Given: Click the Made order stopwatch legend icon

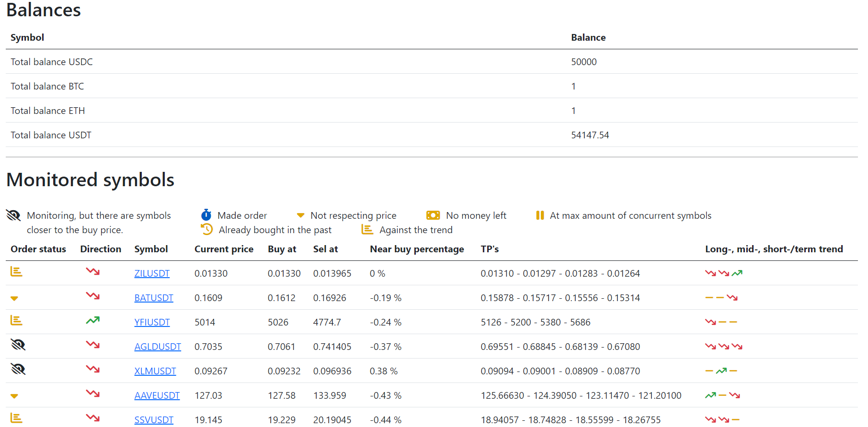Looking at the screenshot, I should pyautogui.click(x=206, y=215).
